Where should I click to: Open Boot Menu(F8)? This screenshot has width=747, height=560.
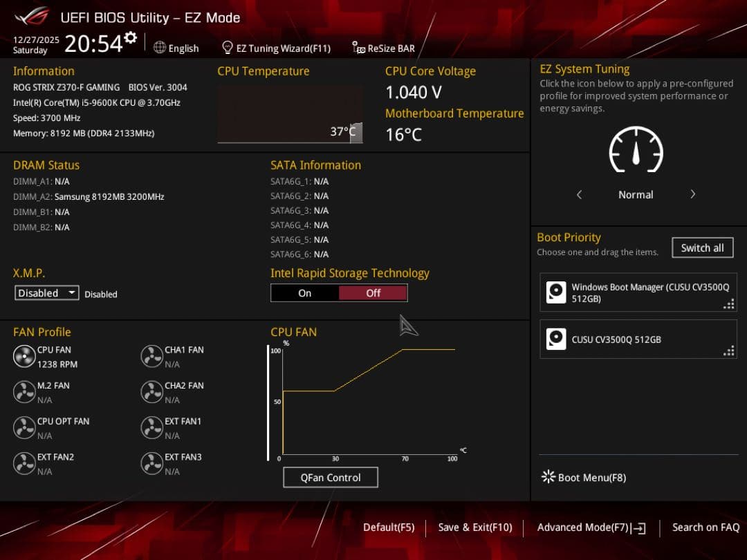584,477
